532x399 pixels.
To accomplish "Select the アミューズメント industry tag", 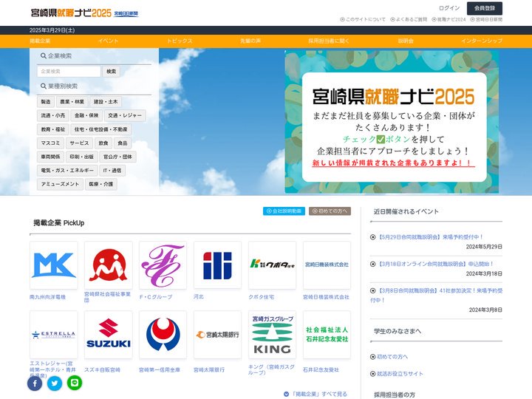I will click(60, 184).
